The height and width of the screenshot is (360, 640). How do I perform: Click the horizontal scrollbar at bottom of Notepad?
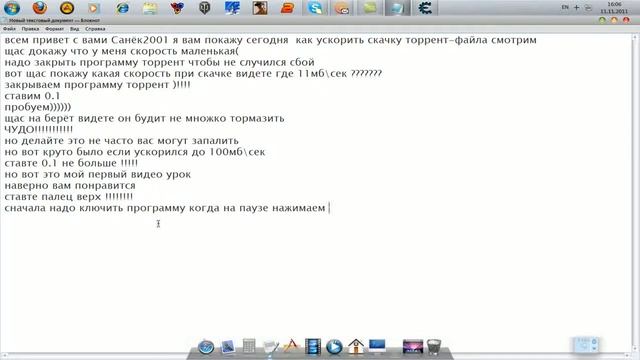click(x=316, y=356)
